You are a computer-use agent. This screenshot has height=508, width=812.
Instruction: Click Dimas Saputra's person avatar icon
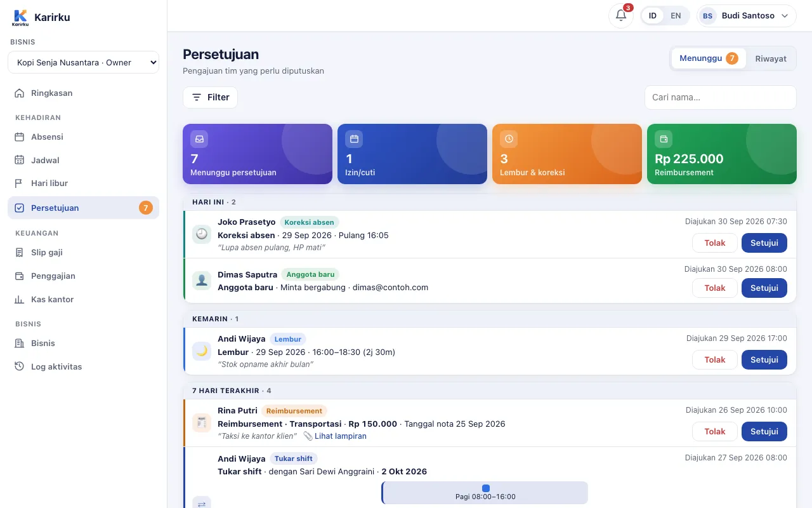[x=202, y=280]
